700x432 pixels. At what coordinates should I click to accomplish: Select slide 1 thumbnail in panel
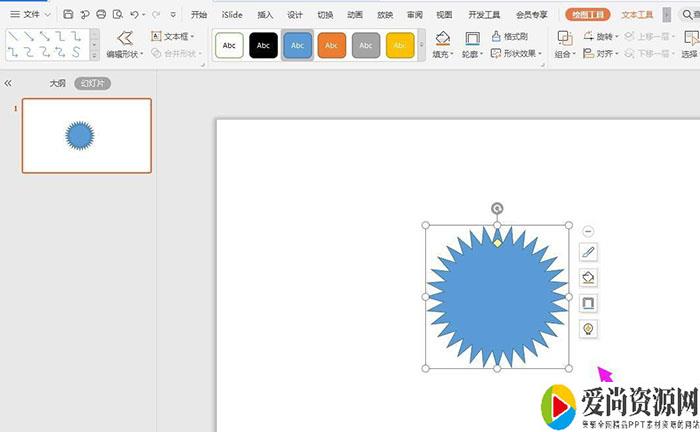(87, 135)
